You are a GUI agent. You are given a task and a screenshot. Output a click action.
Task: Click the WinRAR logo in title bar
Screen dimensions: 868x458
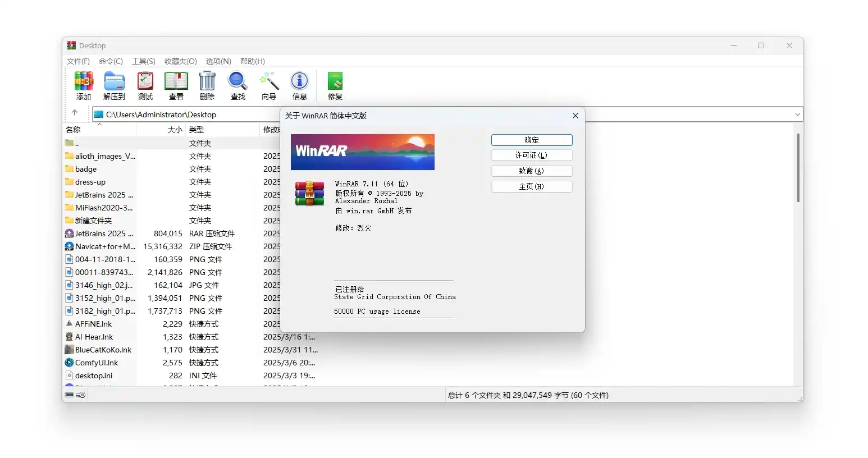pyautogui.click(x=71, y=45)
